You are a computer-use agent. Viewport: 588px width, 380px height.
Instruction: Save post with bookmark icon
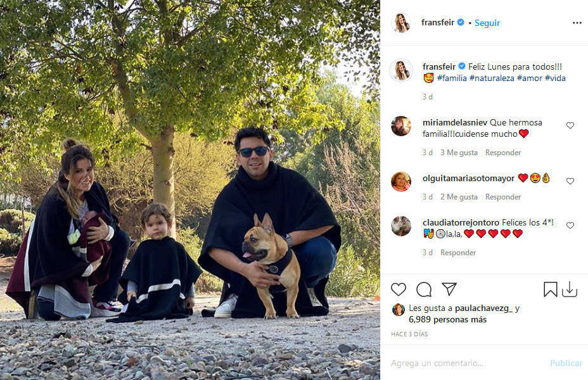coord(550,289)
